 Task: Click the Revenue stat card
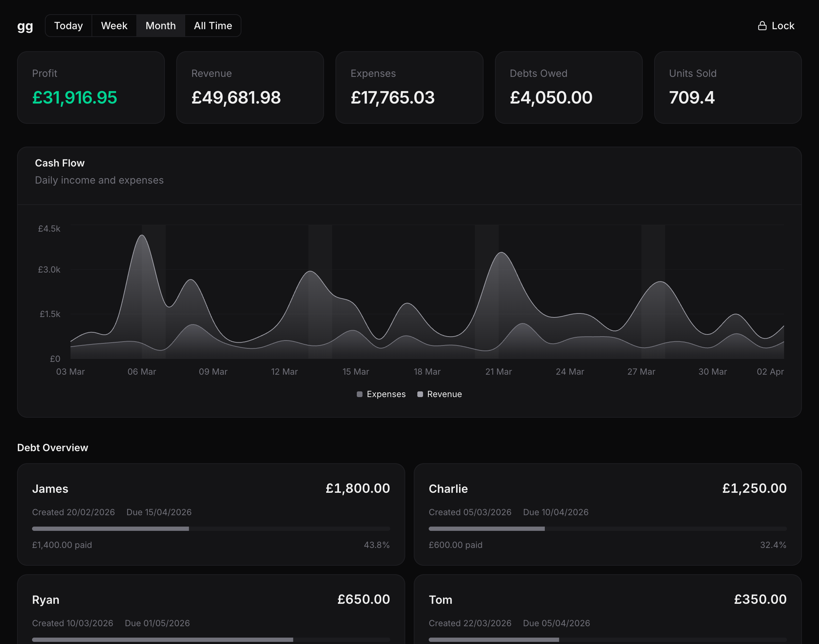[250, 87]
